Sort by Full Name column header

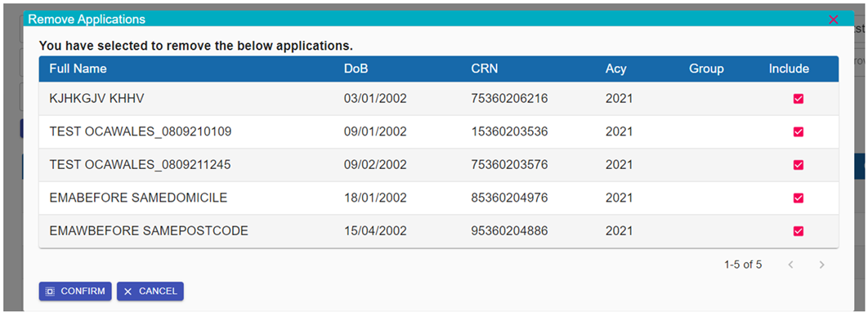(x=78, y=69)
